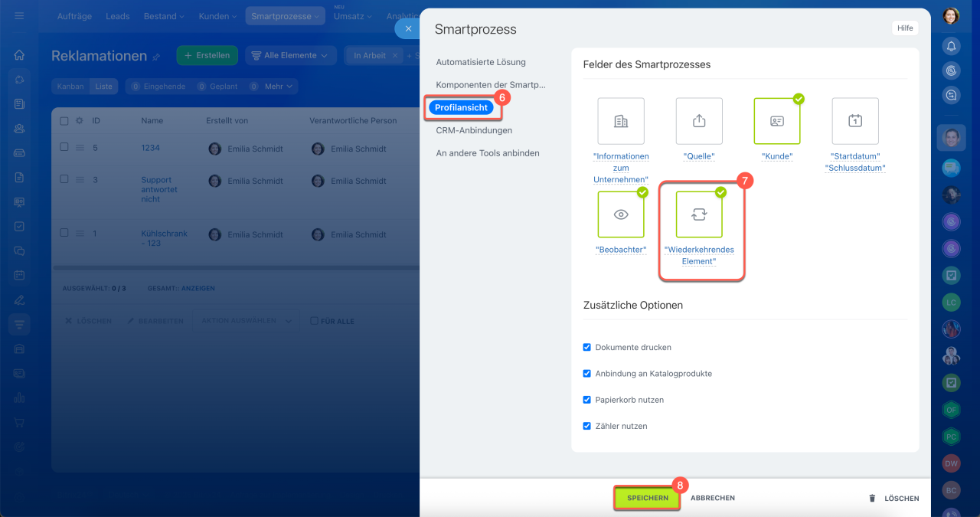Open the Support antwortet nicht link

159,190
